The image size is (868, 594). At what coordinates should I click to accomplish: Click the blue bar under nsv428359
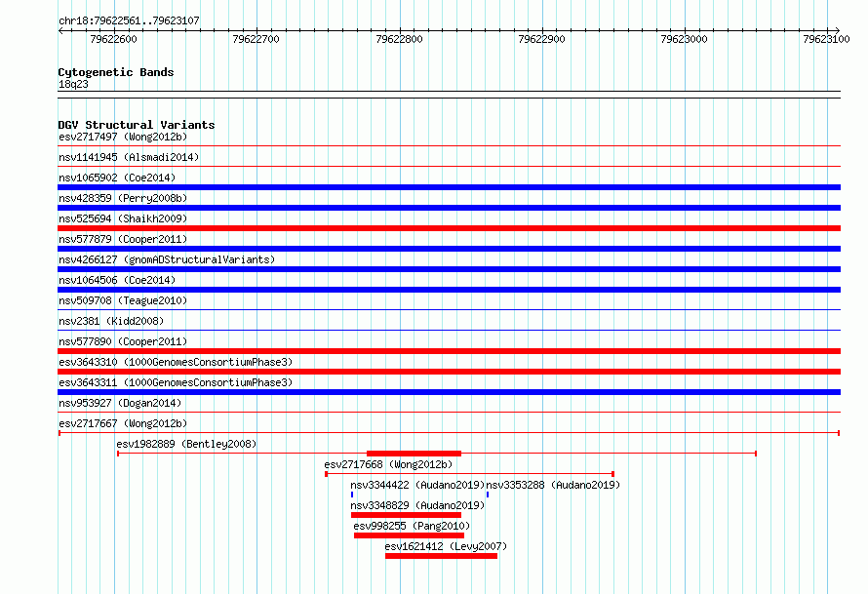tap(449, 208)
